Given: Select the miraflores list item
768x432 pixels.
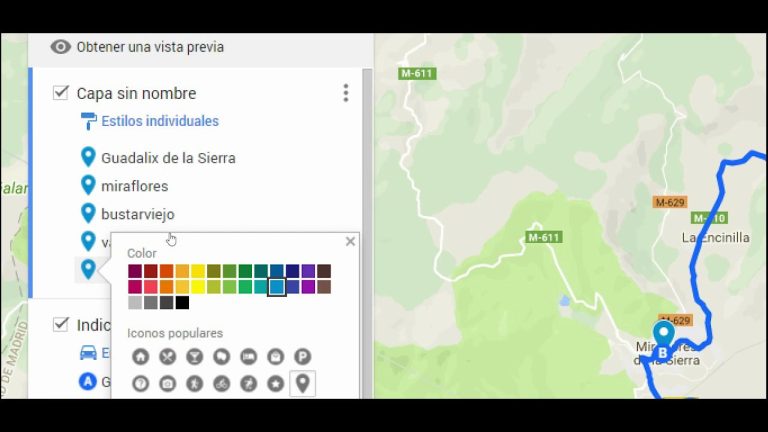Looking at the screenshot, I should point(135,186).
